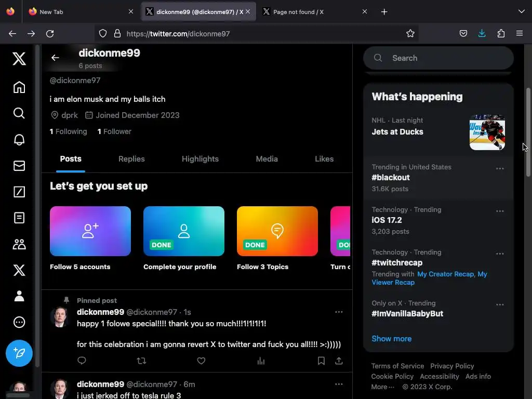Open Firefox list all tabs chevron
Viewport: 532px width, 399px height.
click(522, 11)
